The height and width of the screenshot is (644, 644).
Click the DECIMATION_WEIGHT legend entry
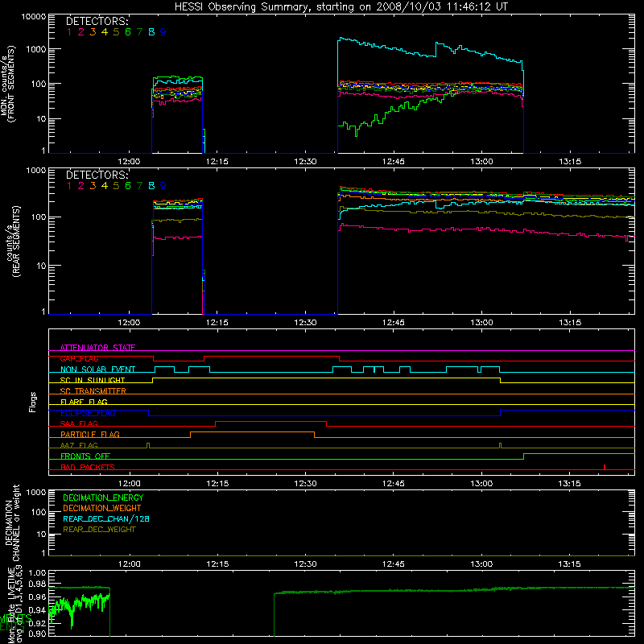coord(102,509)
